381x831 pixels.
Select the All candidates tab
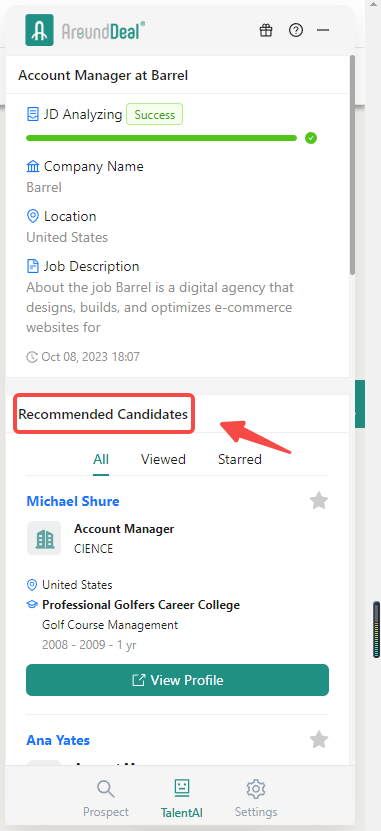101,459
